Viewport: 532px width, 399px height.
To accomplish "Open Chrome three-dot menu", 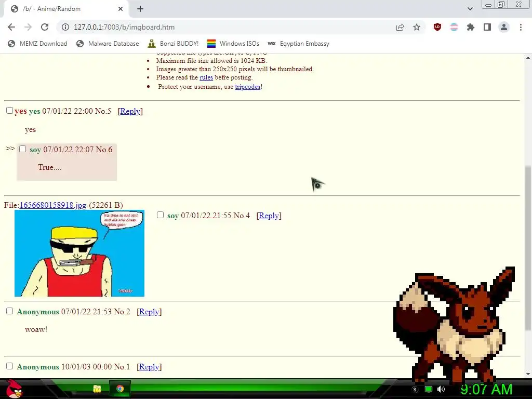I will (x=521, y=27).
